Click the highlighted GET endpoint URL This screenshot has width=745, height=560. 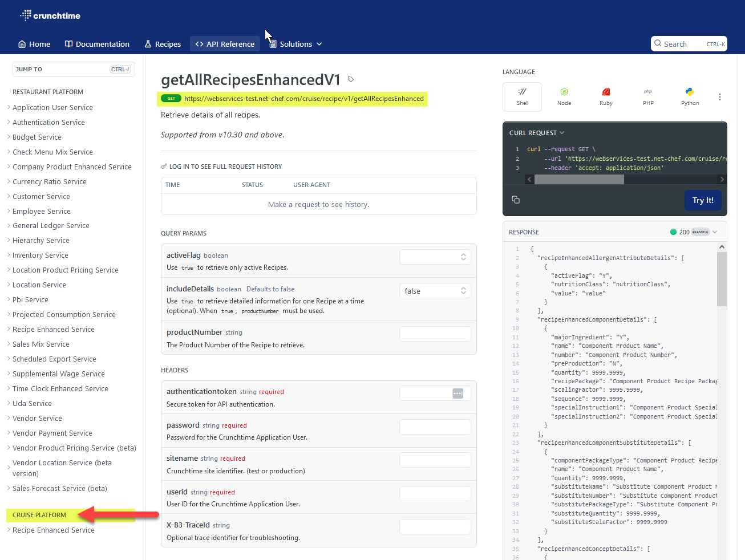(304, 99)
